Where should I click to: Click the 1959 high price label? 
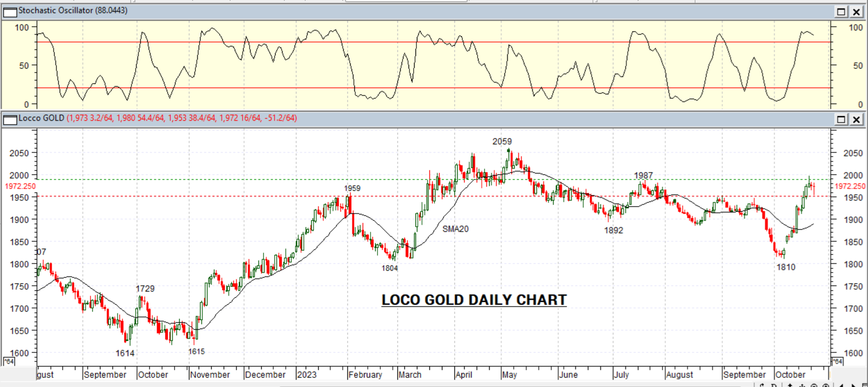click(352, 188)
